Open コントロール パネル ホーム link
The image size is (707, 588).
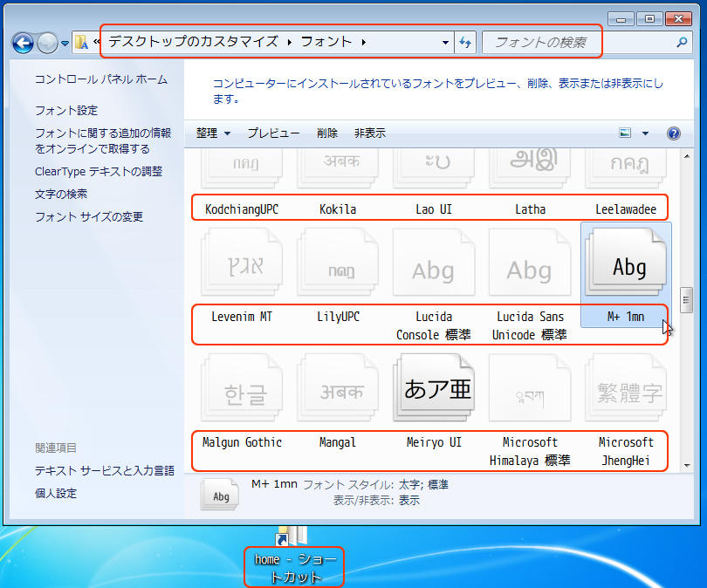(x=101, y=79)
